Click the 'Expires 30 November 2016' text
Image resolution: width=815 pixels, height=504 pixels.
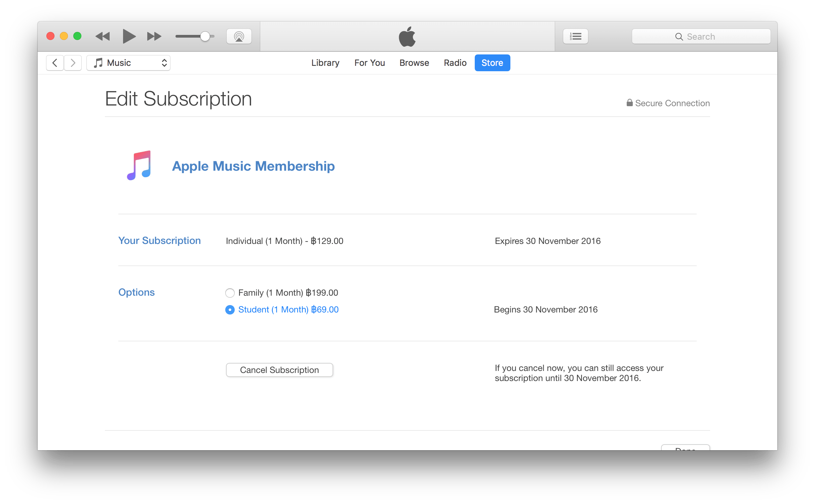coord(548,241)
